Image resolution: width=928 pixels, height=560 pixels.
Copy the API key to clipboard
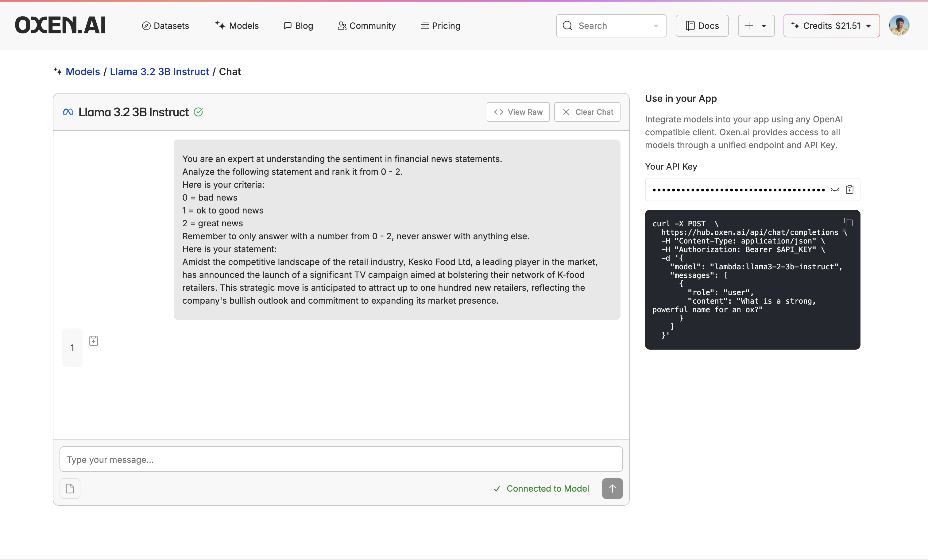coord(850,190)
